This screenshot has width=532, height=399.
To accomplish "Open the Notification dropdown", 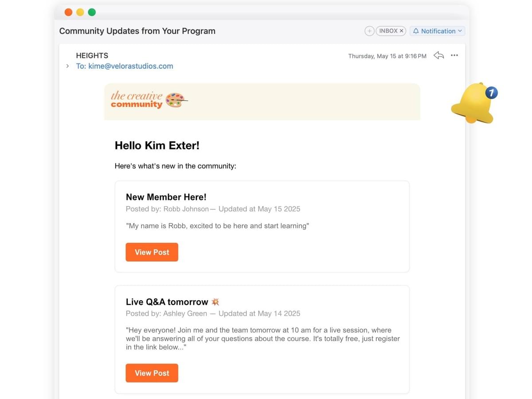I will 438,31.
